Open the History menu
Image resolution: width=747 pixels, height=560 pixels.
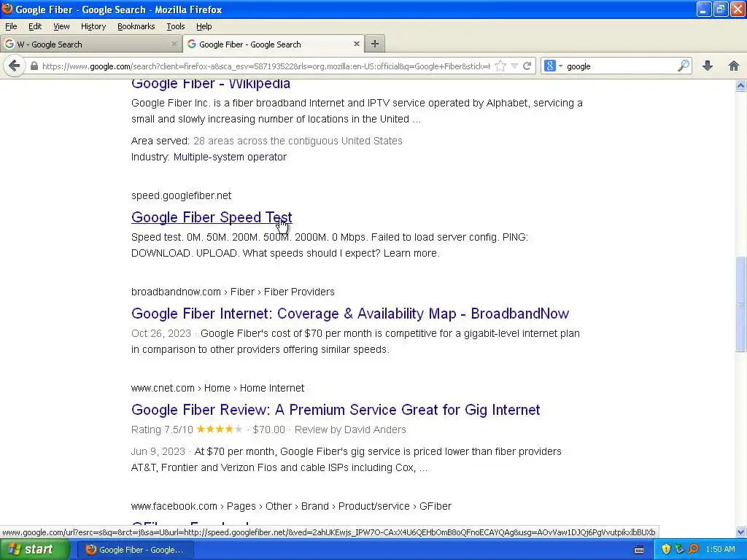(x=93, y=27)
